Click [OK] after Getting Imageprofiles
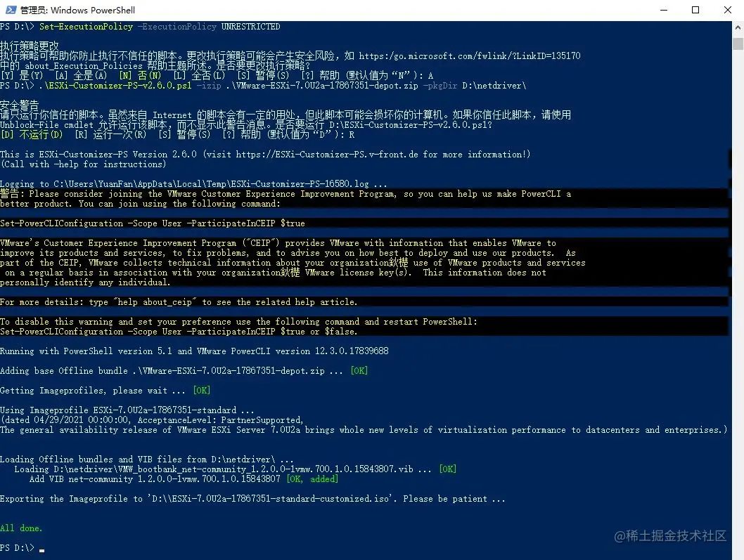This screenshot has width=744, height=560. pos(202,390)
